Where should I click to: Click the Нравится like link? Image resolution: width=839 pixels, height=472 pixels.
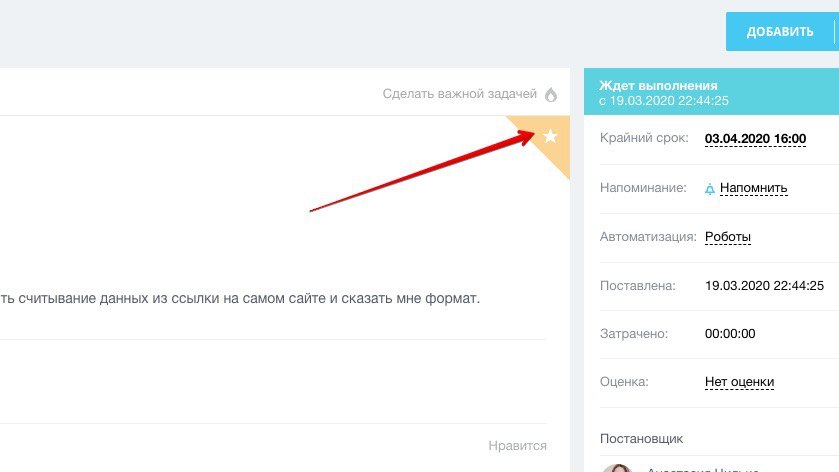point(517,445)
